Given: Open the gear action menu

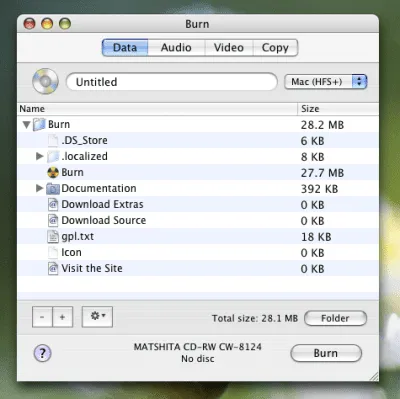Looking at the screenshot, I should (x=97, y=316).
